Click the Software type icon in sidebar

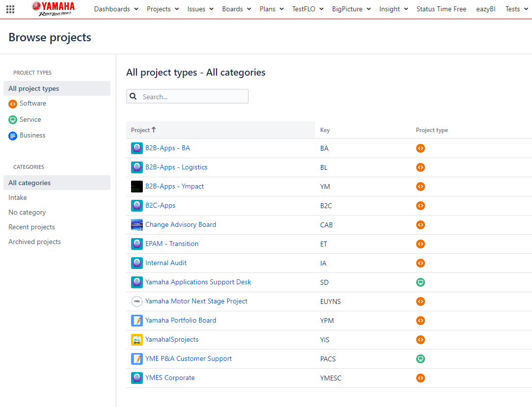(13, 104)
